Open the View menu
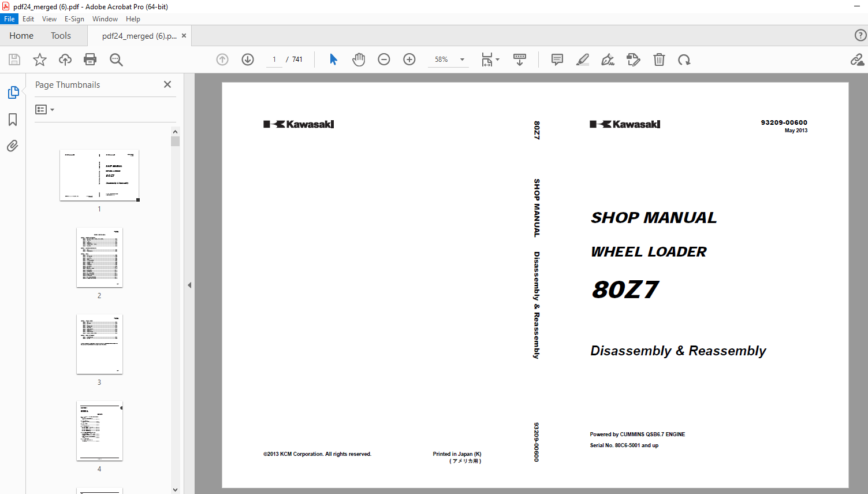This screenshot has height=494, width=868. point(49,18)
